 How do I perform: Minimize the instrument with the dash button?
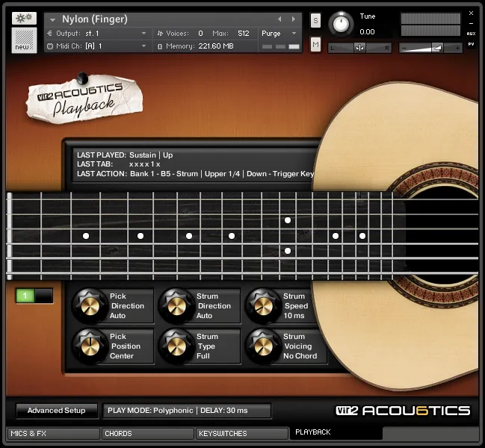(471, 24)
